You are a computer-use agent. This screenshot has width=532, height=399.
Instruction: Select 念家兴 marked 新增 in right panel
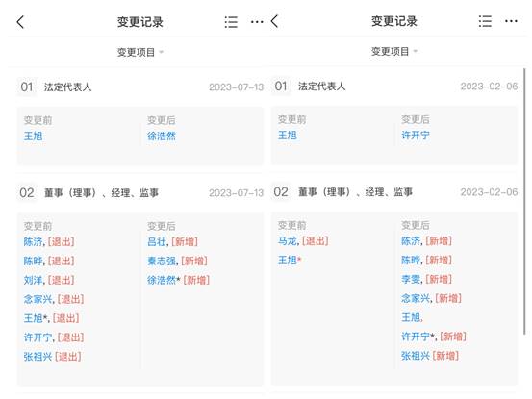(x=416, y=298)
